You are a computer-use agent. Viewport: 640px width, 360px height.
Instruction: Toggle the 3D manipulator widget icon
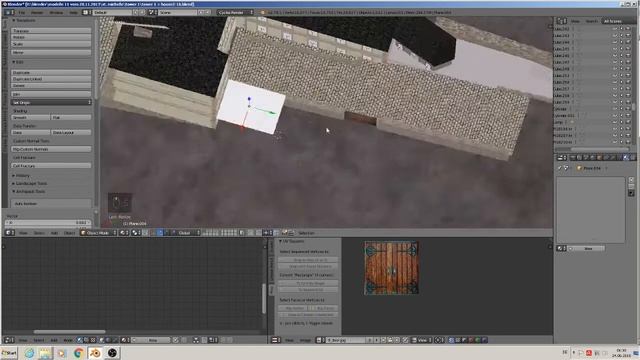pyautogui.click(x=153, y=233)
